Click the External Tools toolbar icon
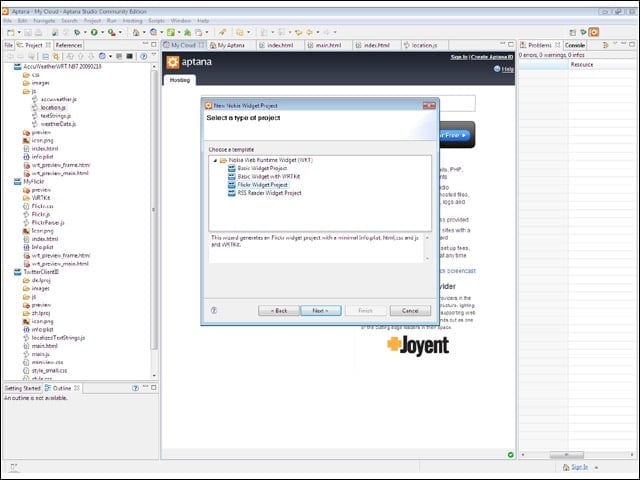 point(111,32)
